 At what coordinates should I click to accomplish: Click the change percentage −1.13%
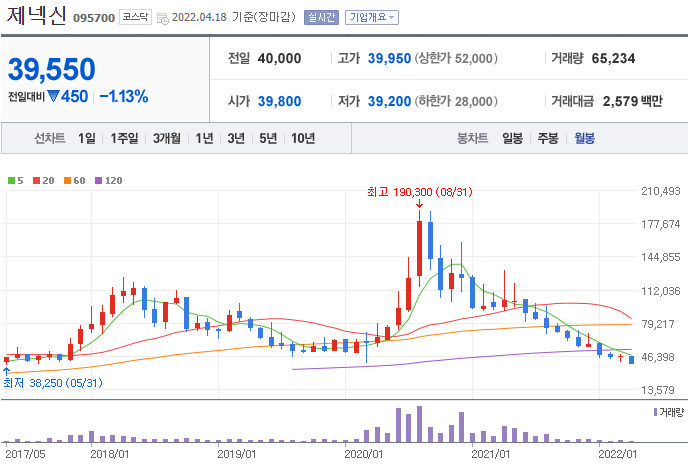click(124, 96)
